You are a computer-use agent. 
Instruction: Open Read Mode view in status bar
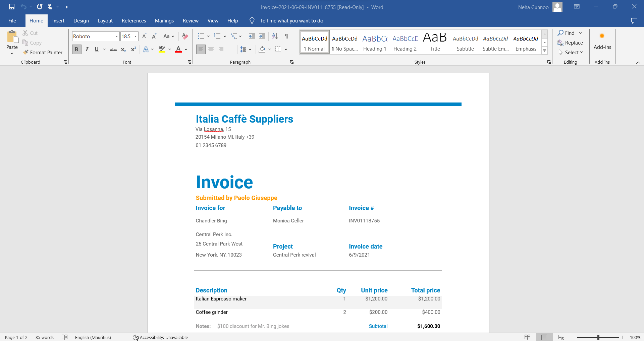tap(527, 337)
